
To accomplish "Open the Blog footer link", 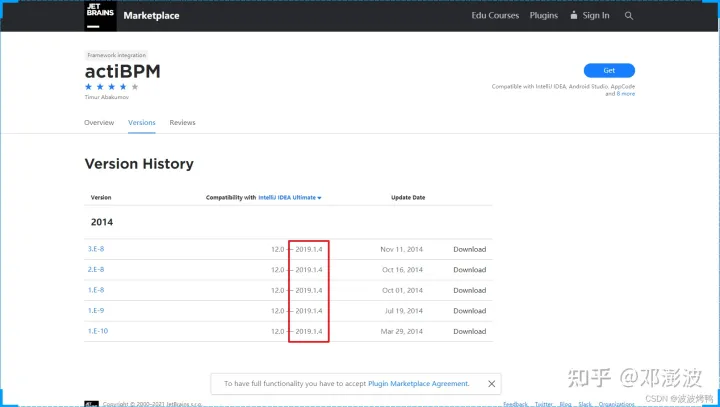I will tap(565, 404).
